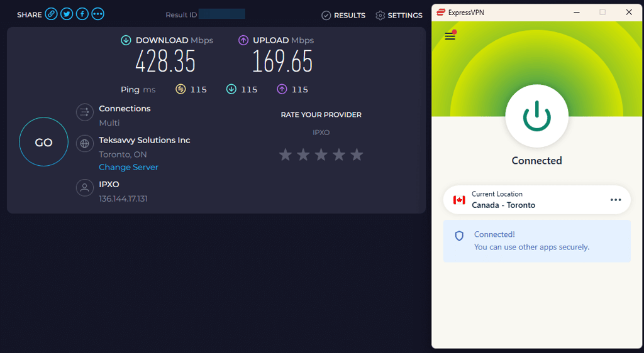Copy the share link icon
This screenshot has height=353, width=644.
coord(51,14)
